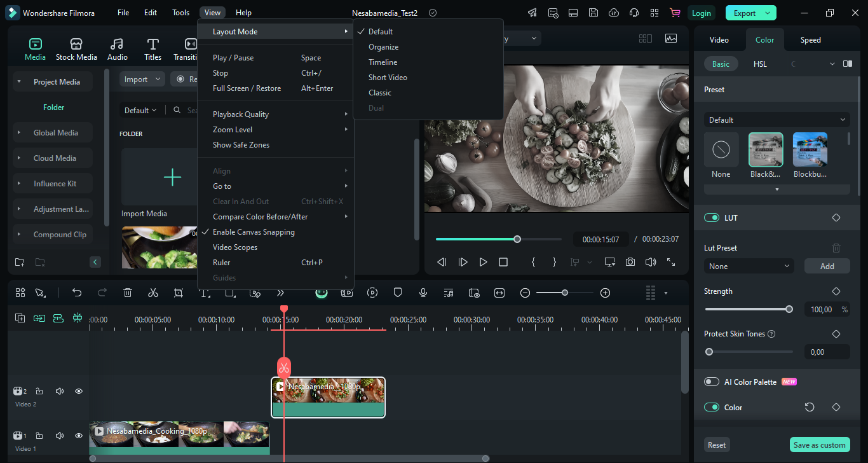Enable the AI Color Palette toggle
This screenshot has width=868, height=463.
pos(712,382)
